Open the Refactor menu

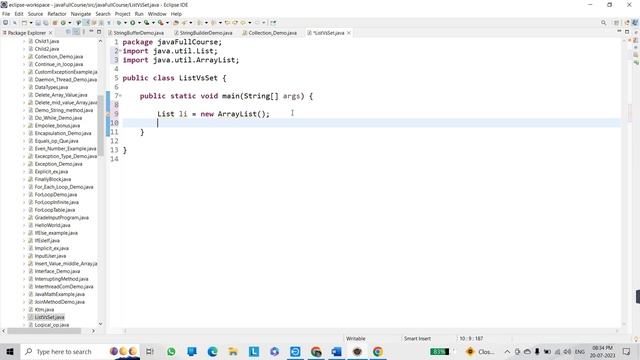click(57, 14)
